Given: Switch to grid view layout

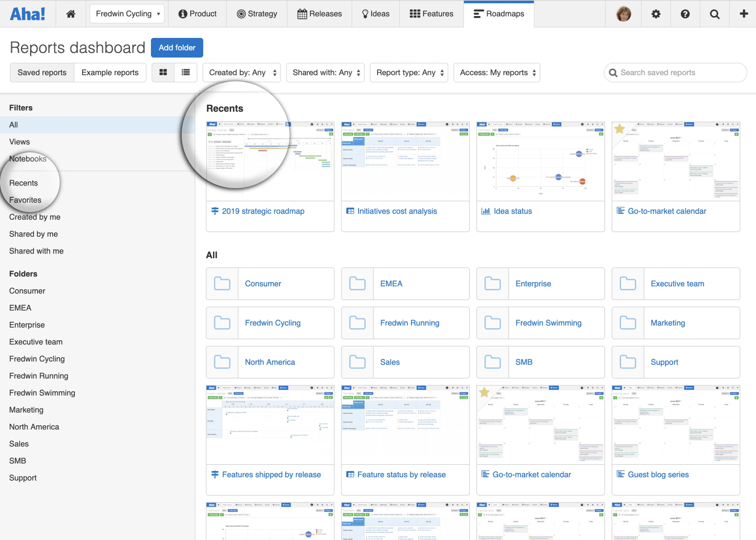Looking at the screenshot, I should click(163, 72).
